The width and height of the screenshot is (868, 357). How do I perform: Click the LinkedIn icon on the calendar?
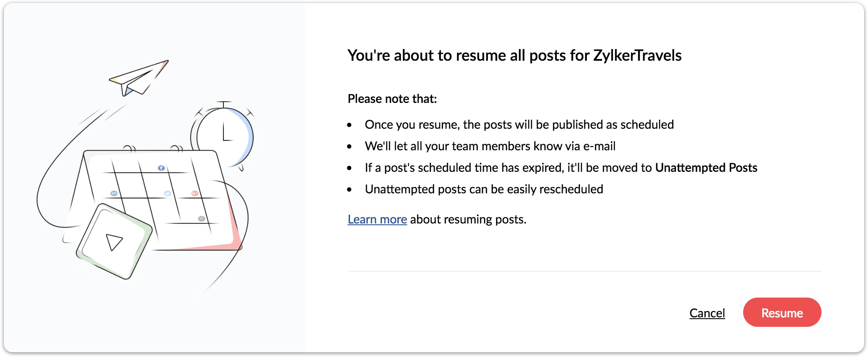click(x=114, y=193)
